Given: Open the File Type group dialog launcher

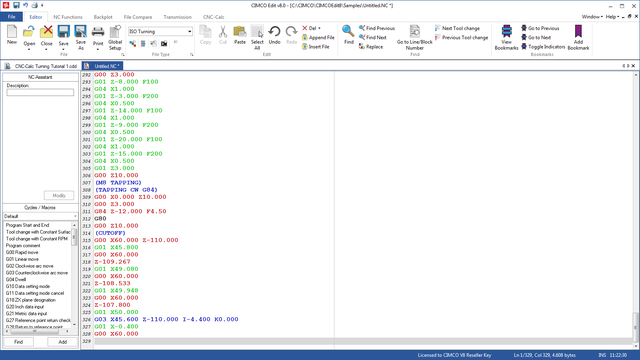Looking at the screenshot, I should [x=191, y=54].
